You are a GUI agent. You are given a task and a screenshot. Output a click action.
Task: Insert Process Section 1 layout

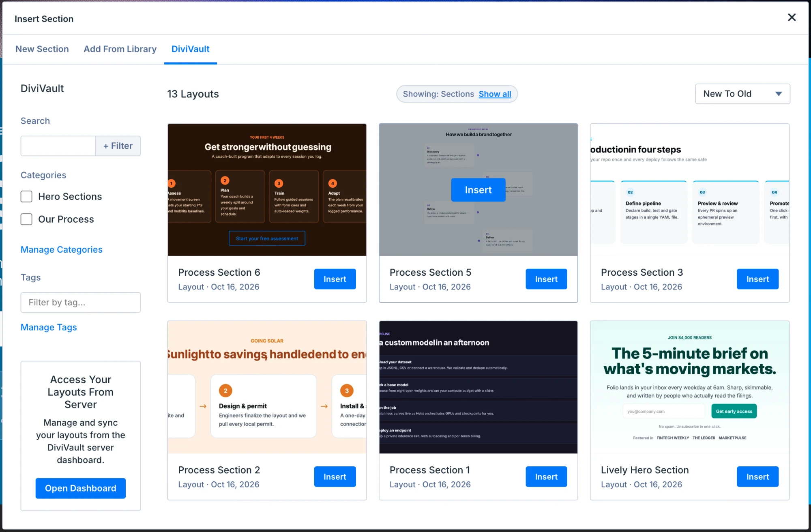click(x=546, y=477)
